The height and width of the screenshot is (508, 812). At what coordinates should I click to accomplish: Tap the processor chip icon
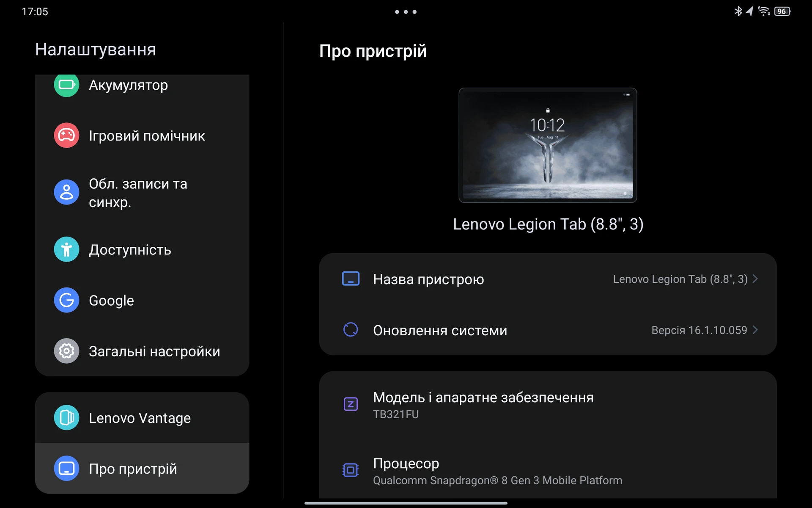click(351, 470)
